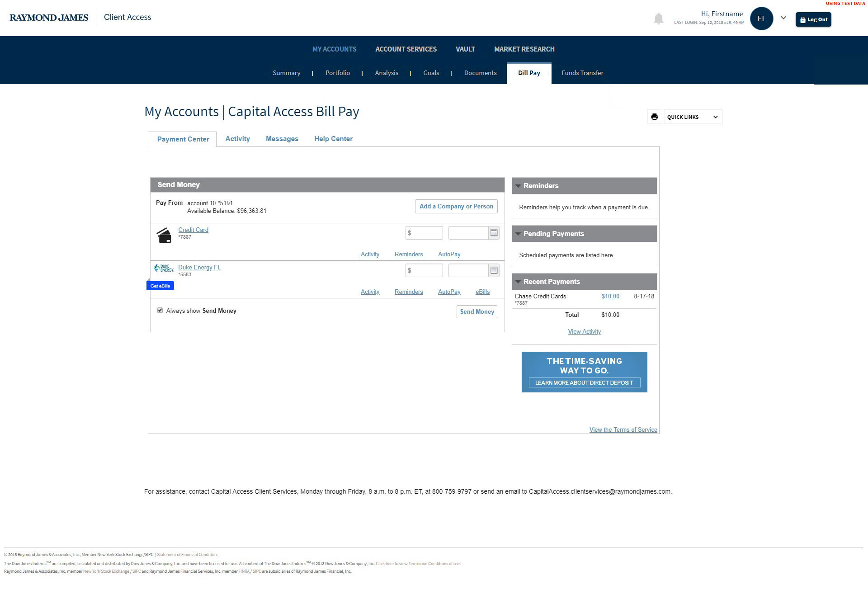The image size is (868, 599).
Task: Open Reminders for Duke Energy FL
Action: tap(409, 292)
